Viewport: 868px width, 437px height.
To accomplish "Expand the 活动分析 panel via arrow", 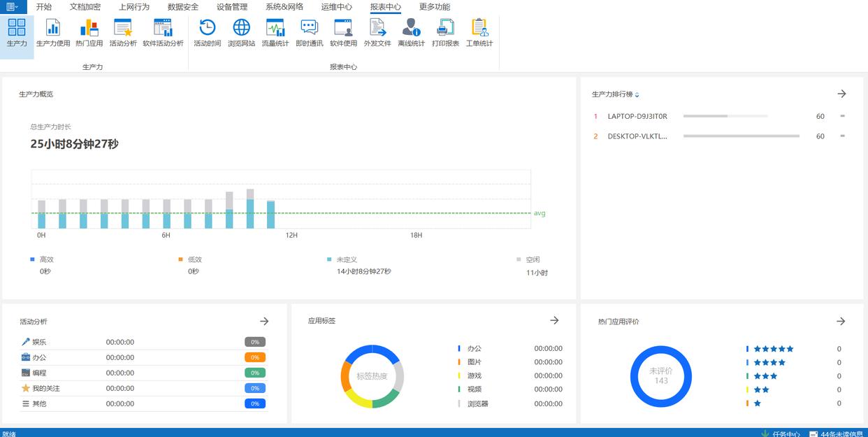I will pos(264,321).
